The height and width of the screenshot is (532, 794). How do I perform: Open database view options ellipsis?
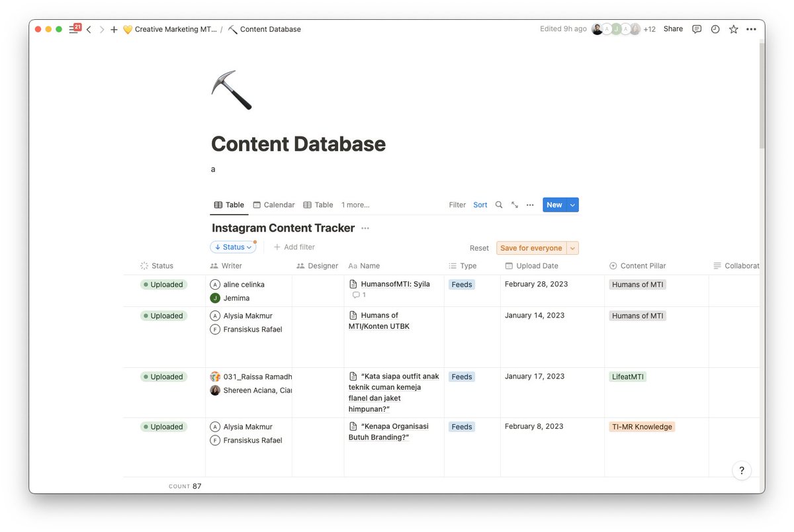point(530,205)
